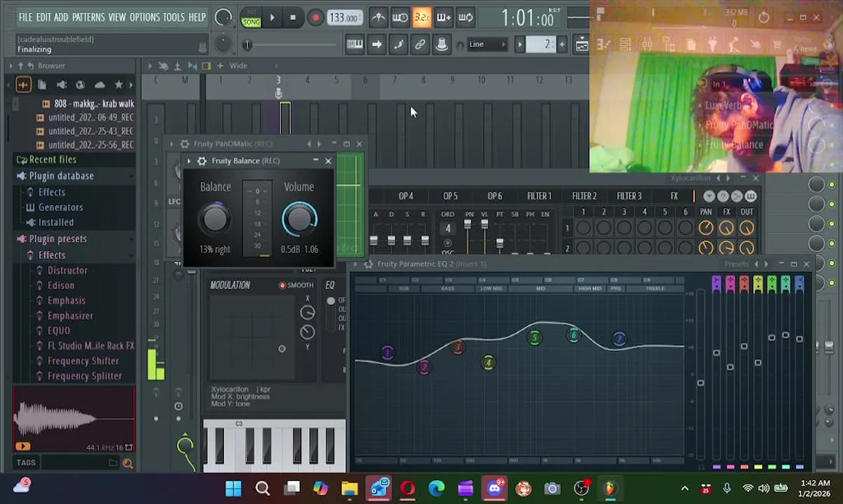The height and width of the screenshot is (504, 843).
Task: Open Fruity PanOMatic settings gear icon
Action: pyautogui.click(x=184, y=144)
